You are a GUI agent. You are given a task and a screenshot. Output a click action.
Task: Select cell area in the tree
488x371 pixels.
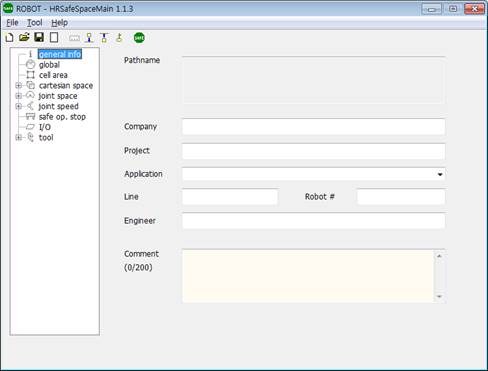53,75
